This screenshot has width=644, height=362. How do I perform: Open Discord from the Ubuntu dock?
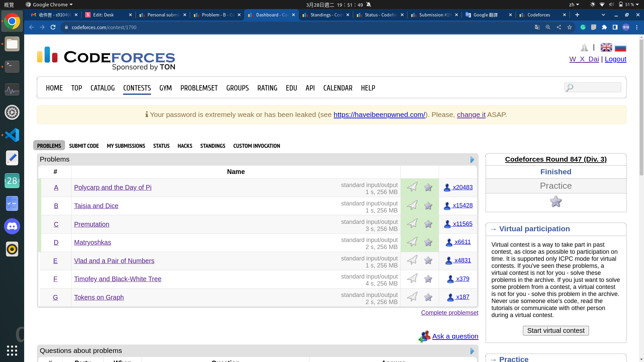tap(12, 226)
